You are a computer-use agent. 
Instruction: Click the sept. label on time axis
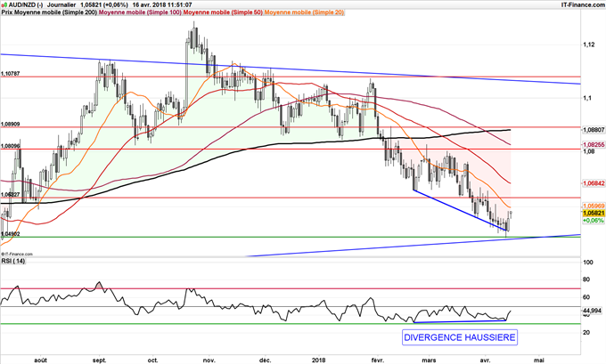99,360
